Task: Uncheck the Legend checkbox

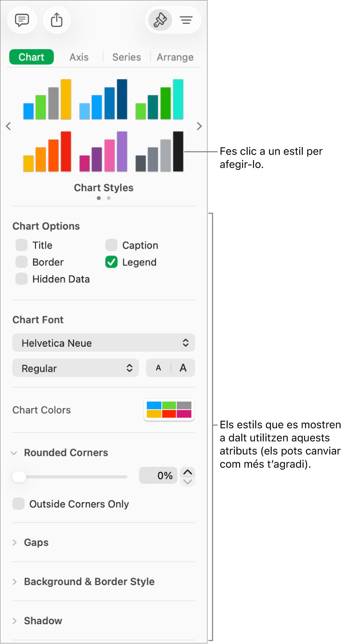Action: click(x=111, y=262)
